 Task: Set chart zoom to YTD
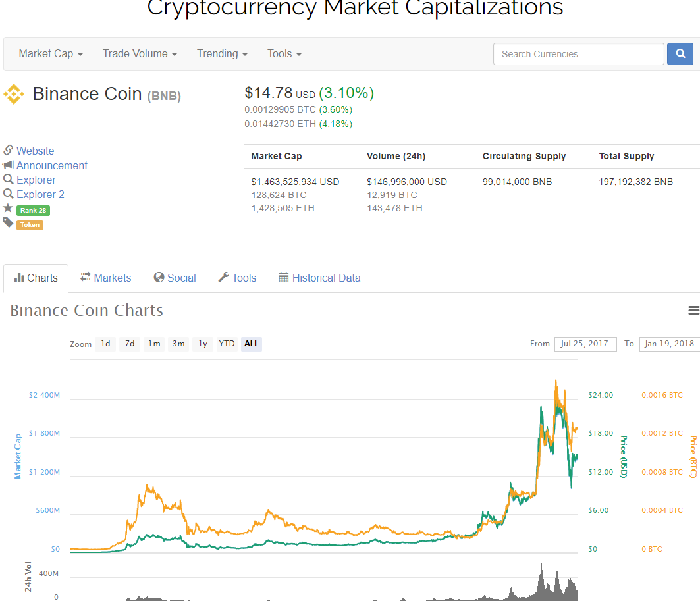[x=227, y=344]
